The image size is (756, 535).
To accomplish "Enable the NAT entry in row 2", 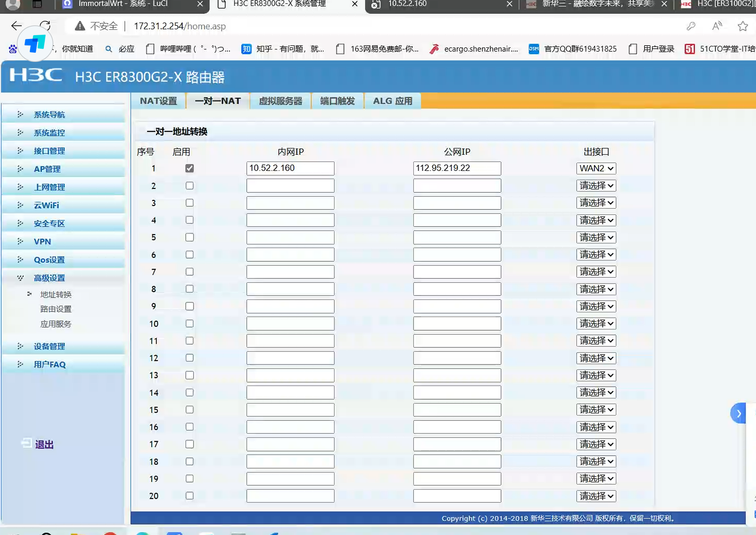I will coord(189,185).
